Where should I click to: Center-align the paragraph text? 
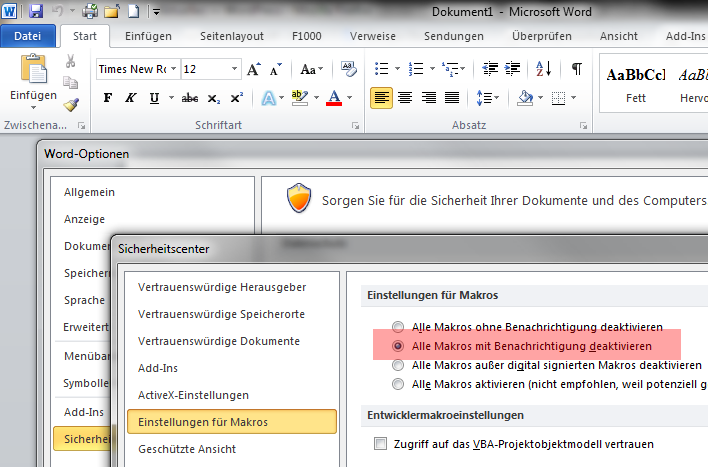[405, 98]
